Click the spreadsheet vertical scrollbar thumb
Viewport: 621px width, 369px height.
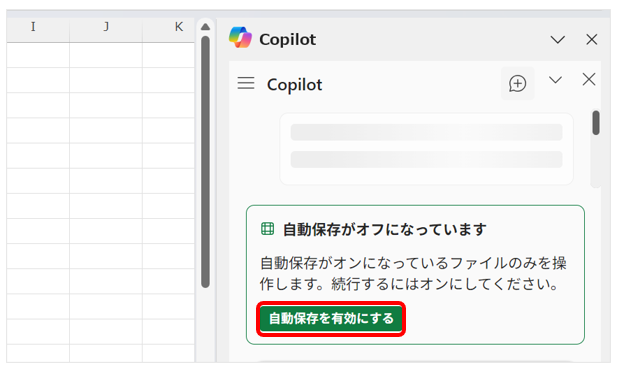pos(205,162)
